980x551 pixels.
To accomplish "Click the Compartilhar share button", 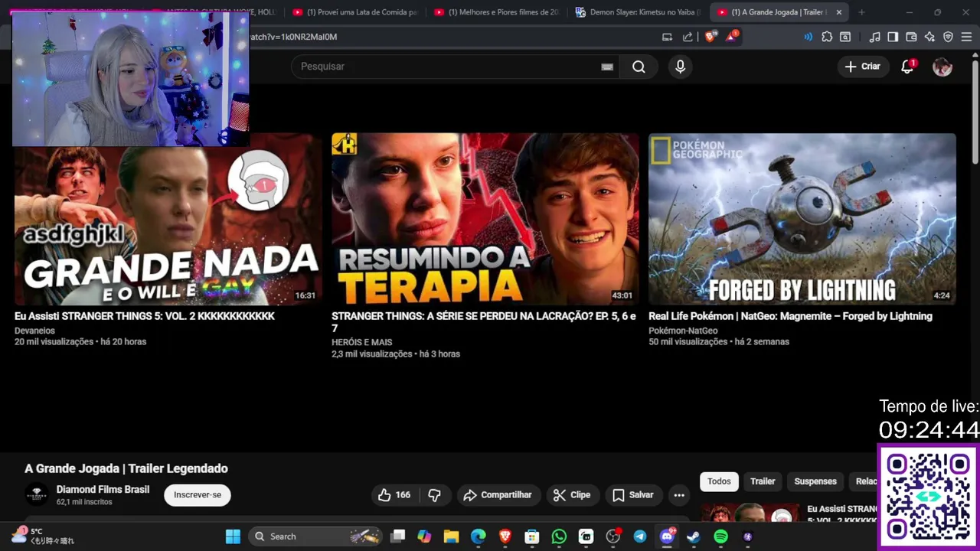I will pyautogui.click(x=498, y=495).
